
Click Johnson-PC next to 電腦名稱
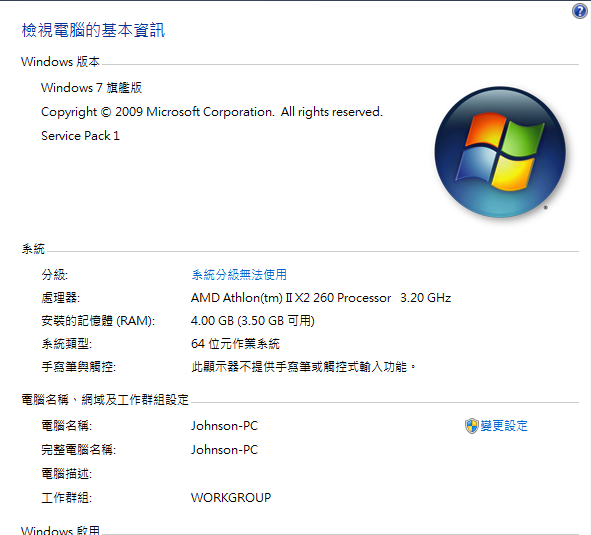224,426
